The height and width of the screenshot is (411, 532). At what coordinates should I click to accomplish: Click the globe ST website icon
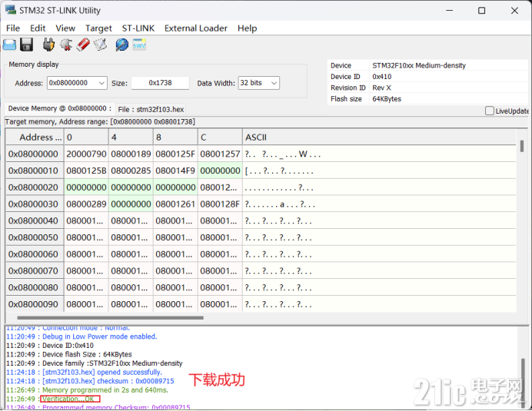(121, 45)
